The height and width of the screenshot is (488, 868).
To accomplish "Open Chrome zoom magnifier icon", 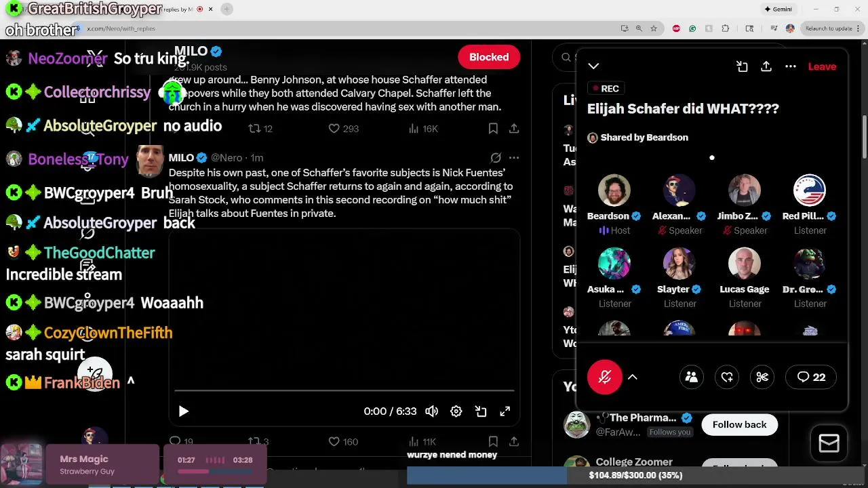I will (639, 28).
